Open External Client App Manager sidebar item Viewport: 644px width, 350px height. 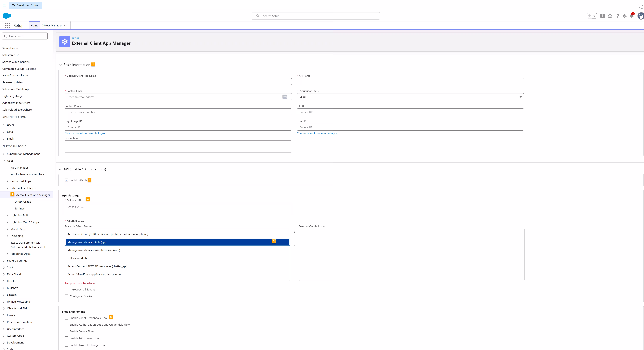(32, 195)
